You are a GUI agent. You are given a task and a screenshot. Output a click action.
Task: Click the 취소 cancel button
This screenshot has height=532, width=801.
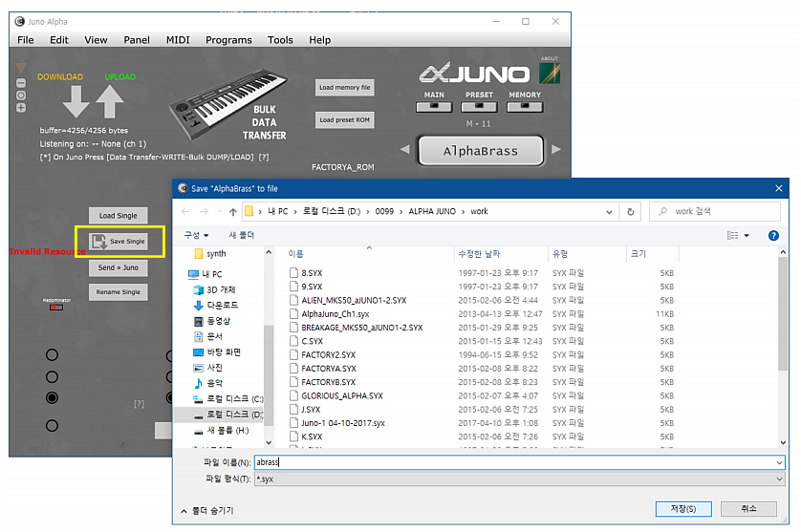pos(748,508)
